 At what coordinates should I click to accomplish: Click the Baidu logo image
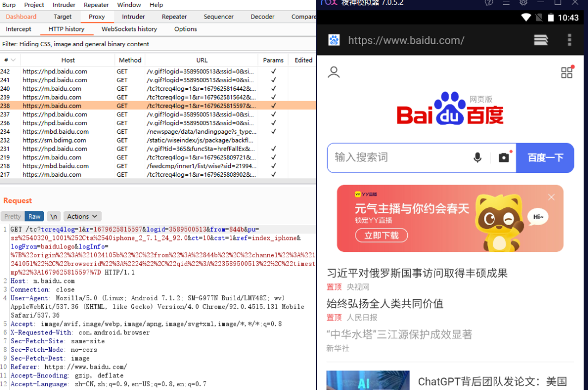[x=450, y=109]
